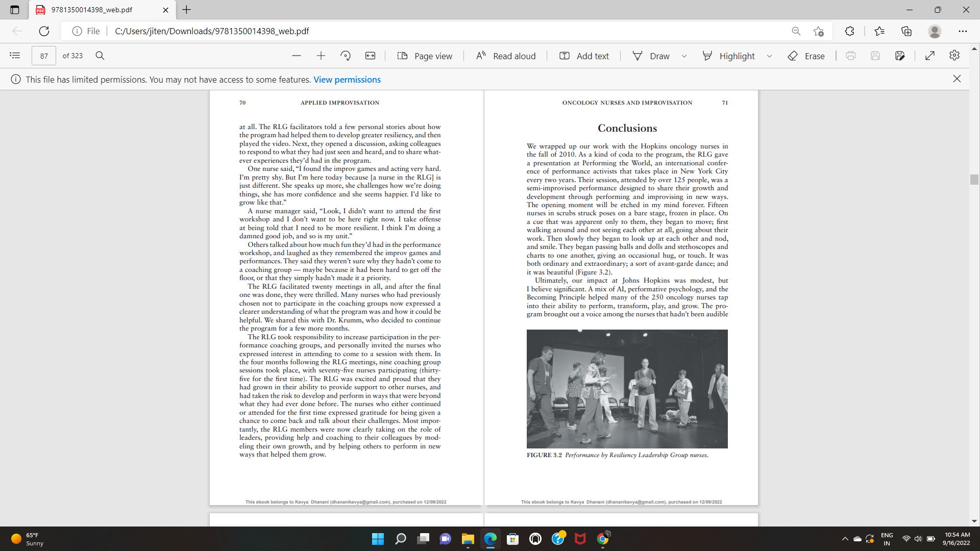Viewport: 980px width, 551px height.
Task: Click the scrollbar down arrow
Action: coord(974,521)
